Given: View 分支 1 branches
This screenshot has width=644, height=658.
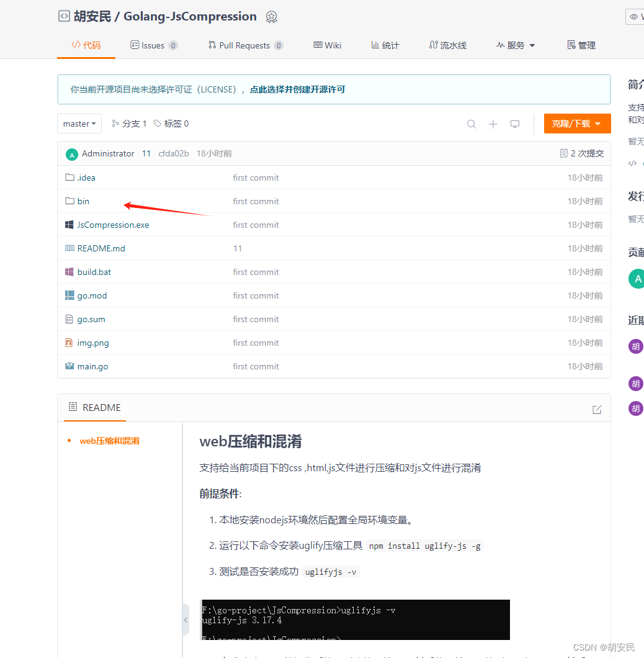Looking at the screenshot, I should tap(129, 124).
